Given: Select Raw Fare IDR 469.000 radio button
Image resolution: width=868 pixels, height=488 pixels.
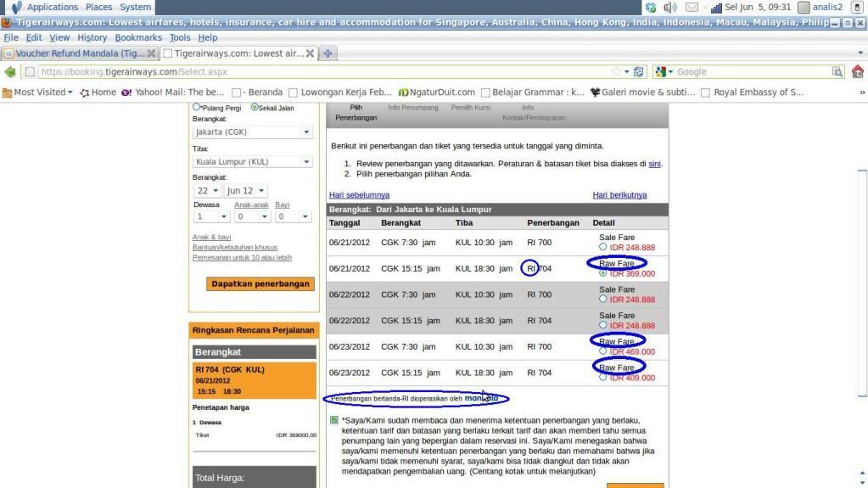Looking at the screenshot, I should 602,351.
